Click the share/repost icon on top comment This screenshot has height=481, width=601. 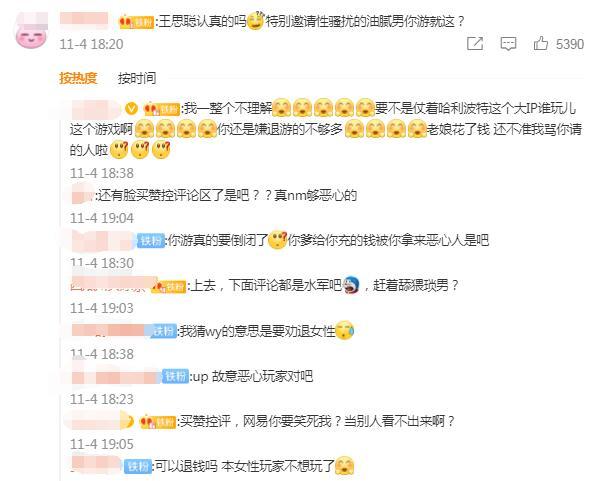pos(475,43)
